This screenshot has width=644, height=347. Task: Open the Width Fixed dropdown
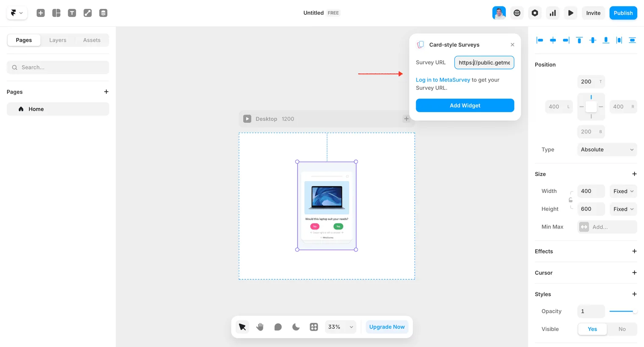coord(623,191)
